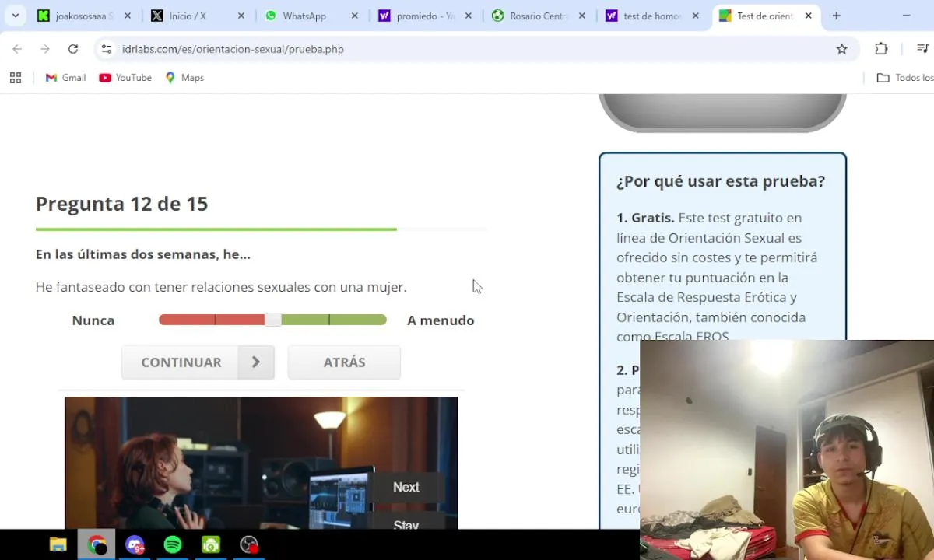934x560 pixels.
Task: Open File Explorer from the taskbar
Action: pyautogui.click(x=58, y=544)
